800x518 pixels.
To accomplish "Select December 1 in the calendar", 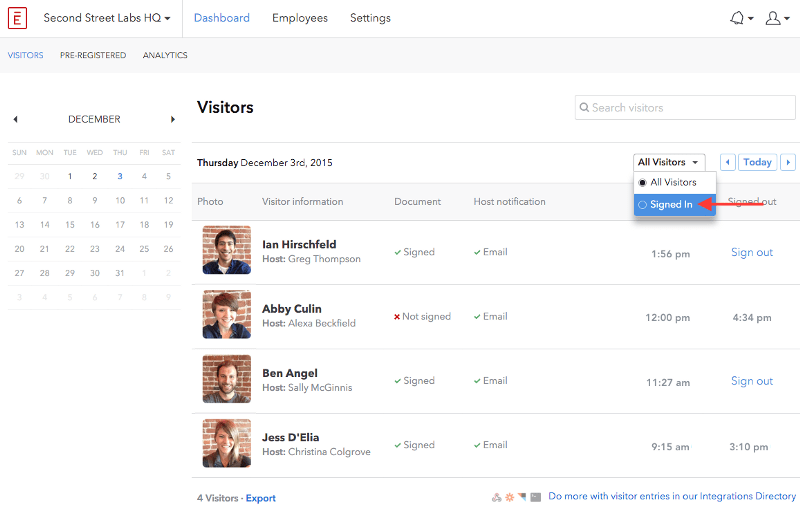I will pyautogui.click(x=70, y=176).
